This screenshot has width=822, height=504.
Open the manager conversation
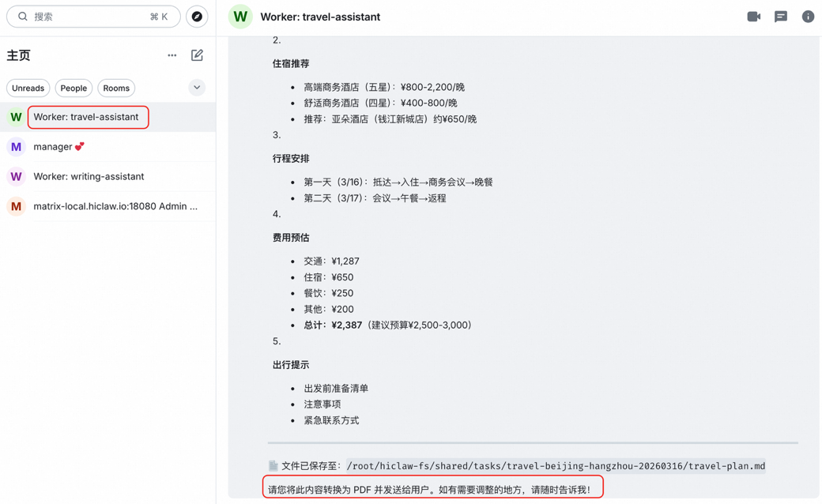pos(108,147)
